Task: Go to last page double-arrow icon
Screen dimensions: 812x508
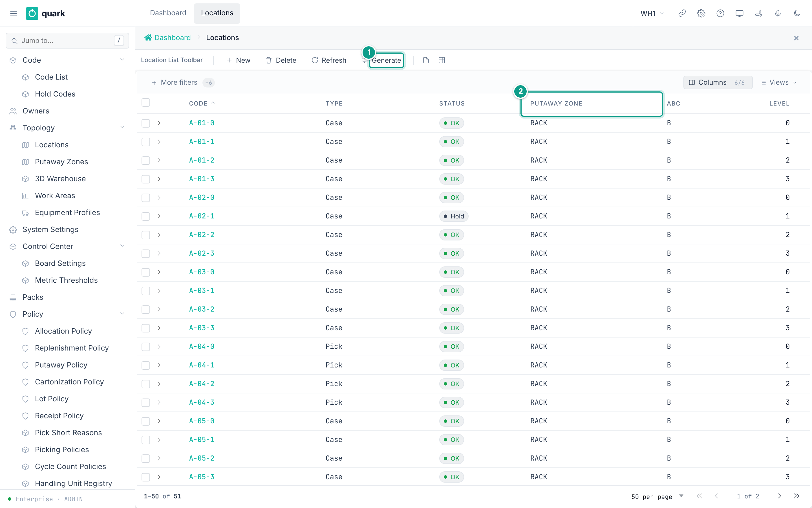Action: [796, 496]
